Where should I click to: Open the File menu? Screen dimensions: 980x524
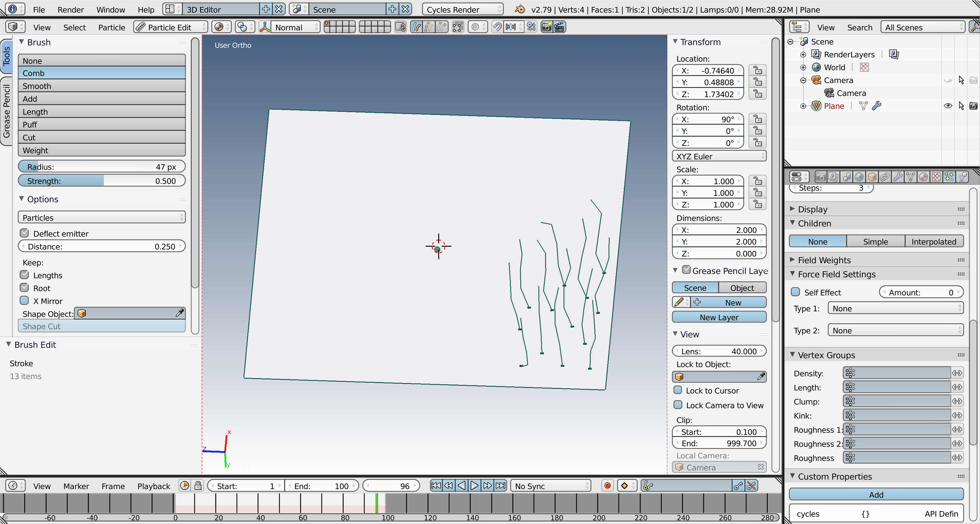(x=39, y=9)
